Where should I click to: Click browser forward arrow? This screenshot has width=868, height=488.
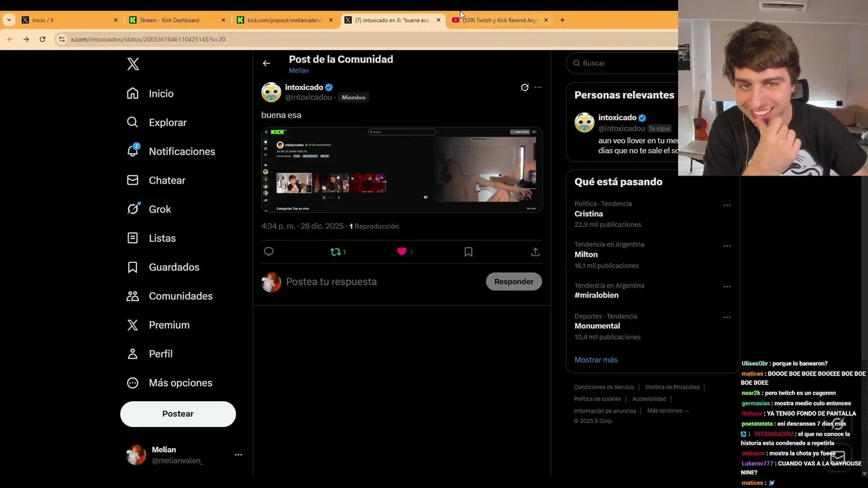click(x=26, y=39)
